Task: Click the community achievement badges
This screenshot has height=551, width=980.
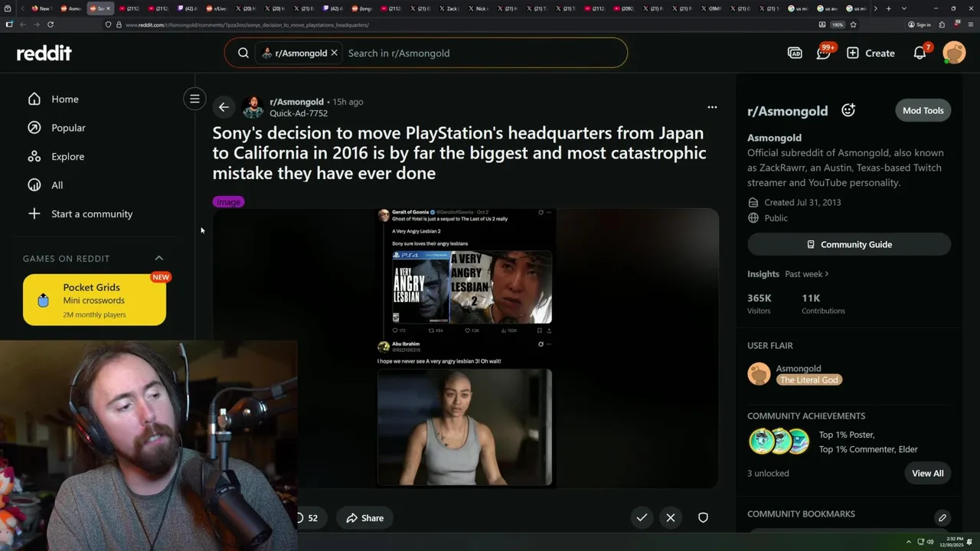Action: pyautogui.click(x=779, y=442)
